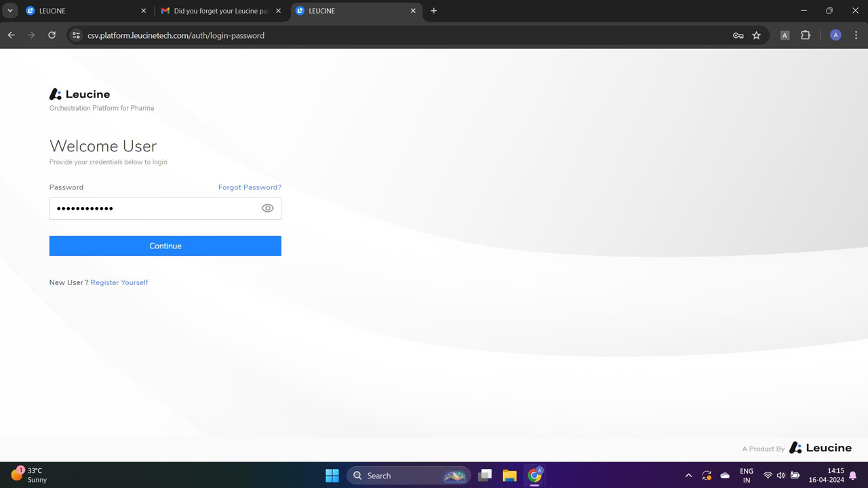868x488 pixels.
Task: Follow the Register Yourself link
Action: pyautogui.click(x=119, y=282)
